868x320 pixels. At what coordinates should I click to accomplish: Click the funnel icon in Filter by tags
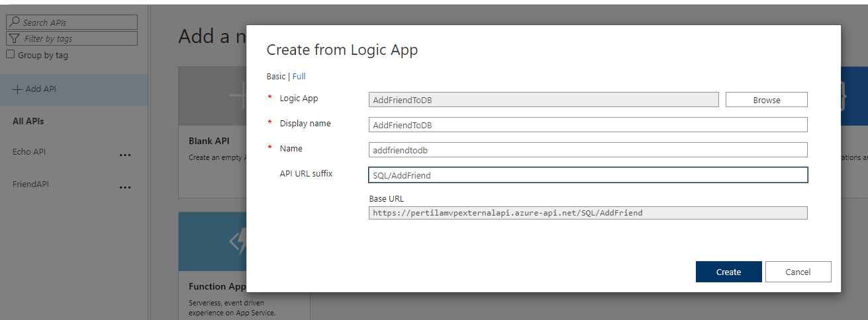[15, 39]
